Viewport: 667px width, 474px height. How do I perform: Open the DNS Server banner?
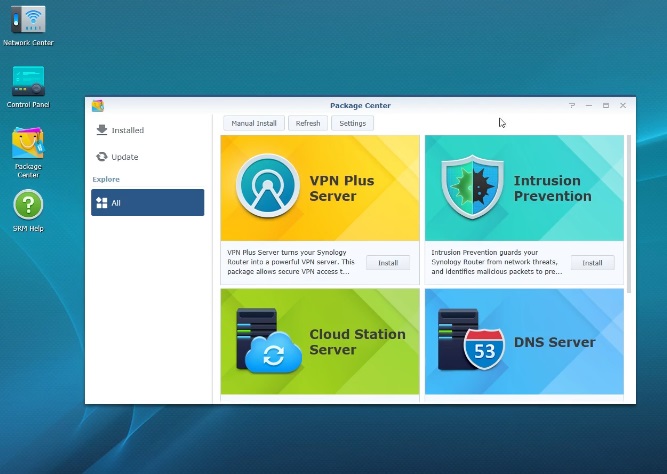[x=524, y=341]
